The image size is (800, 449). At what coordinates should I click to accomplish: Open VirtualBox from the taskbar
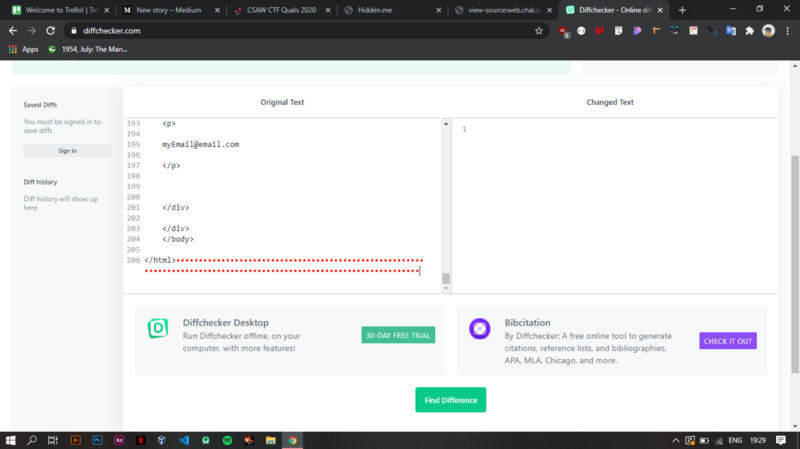tap(162, 440)
